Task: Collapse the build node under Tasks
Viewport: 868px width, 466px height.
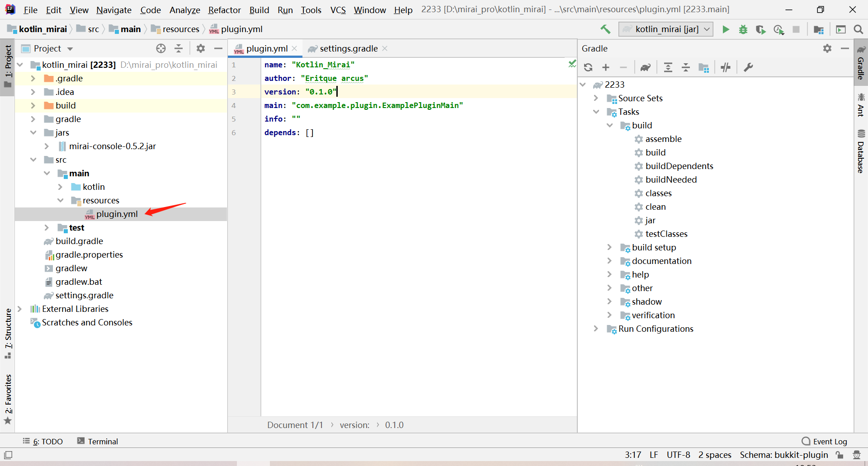Action: tap(610, 125)
